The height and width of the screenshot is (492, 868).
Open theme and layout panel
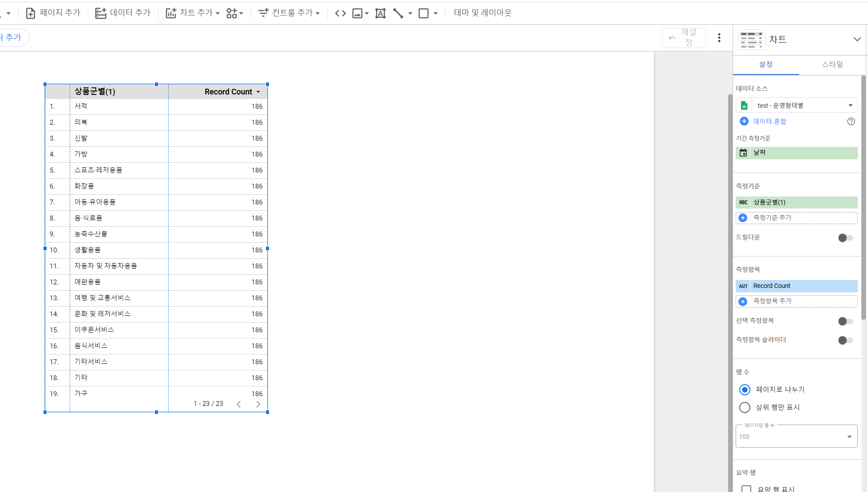coord(483,13)
